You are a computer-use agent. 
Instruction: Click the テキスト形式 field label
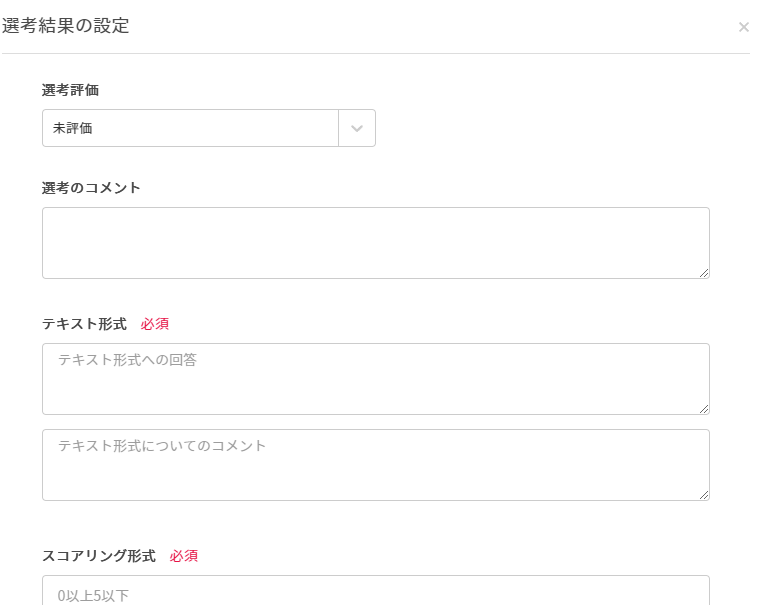coord(84,324)
